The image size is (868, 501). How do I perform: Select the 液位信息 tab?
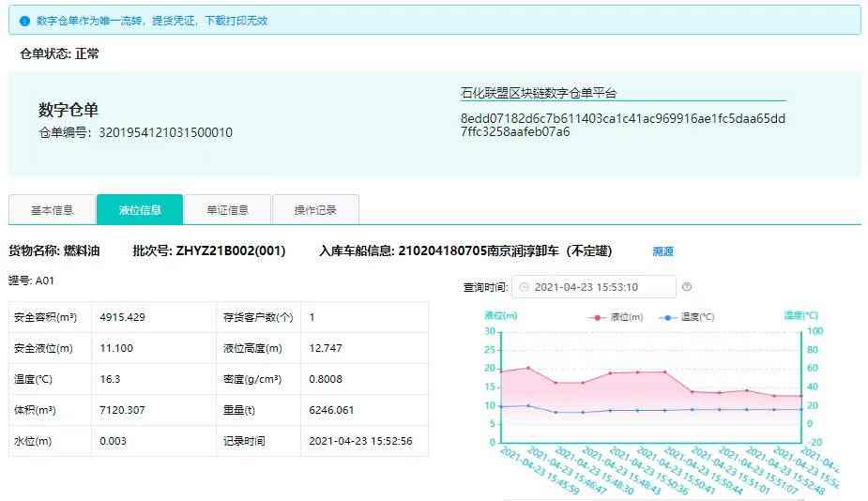point(140,210)
